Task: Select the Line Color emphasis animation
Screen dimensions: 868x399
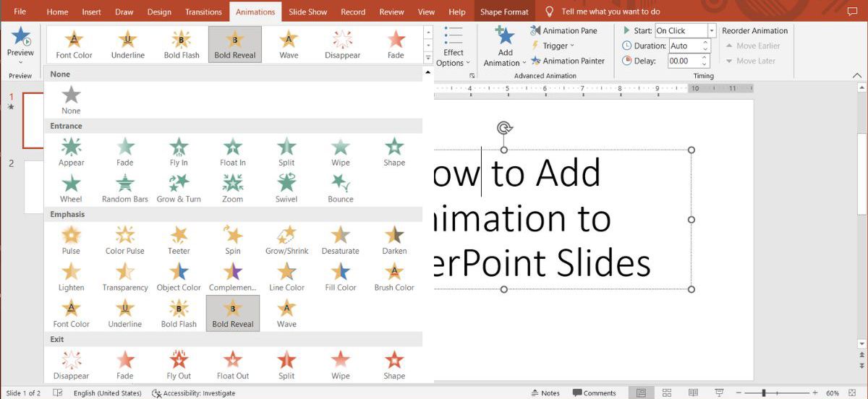Action: [x=286, y=278]
